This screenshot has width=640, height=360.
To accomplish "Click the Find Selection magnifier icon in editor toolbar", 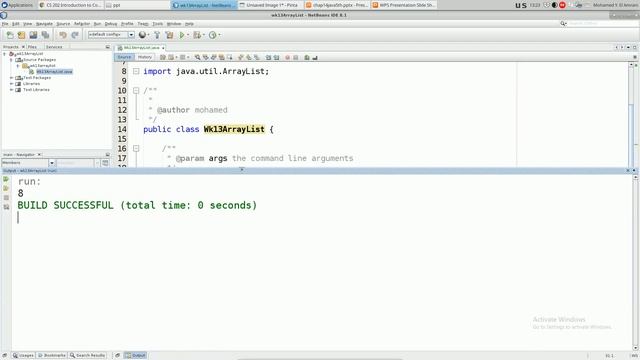I will pyautogui.click(x=198, y=58).
